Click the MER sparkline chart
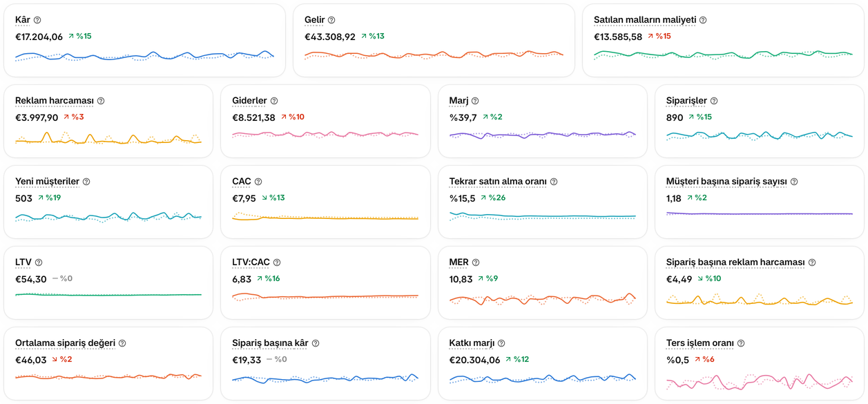Image resolution: width=868 pixels, height=404 pixels. [x=543, y=299]
